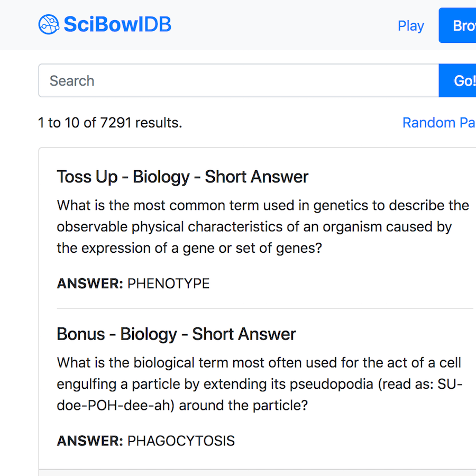
Task: Click the PHAGOCYTOSIS answer text
Action: click(x=181, y=441)
